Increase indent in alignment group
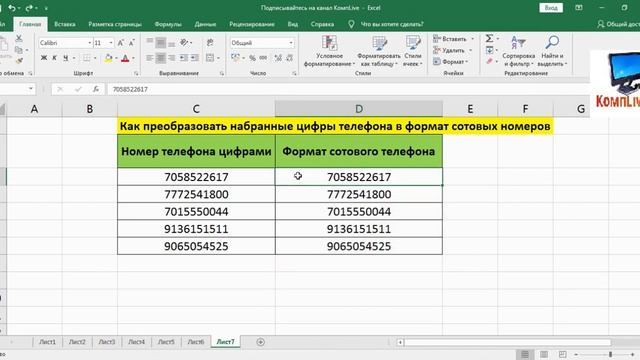640x360 pixels. tap(195, 58)
